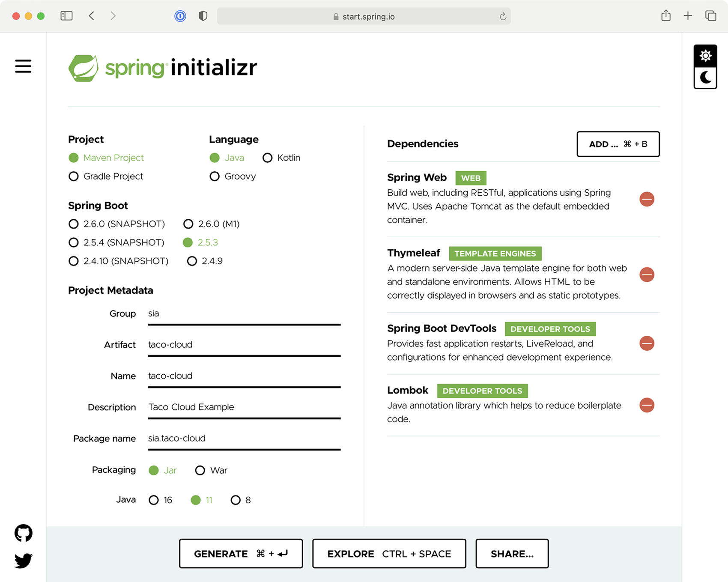Select Maven Project
This screenshot has width=728, height=582.
pos(106,158)
